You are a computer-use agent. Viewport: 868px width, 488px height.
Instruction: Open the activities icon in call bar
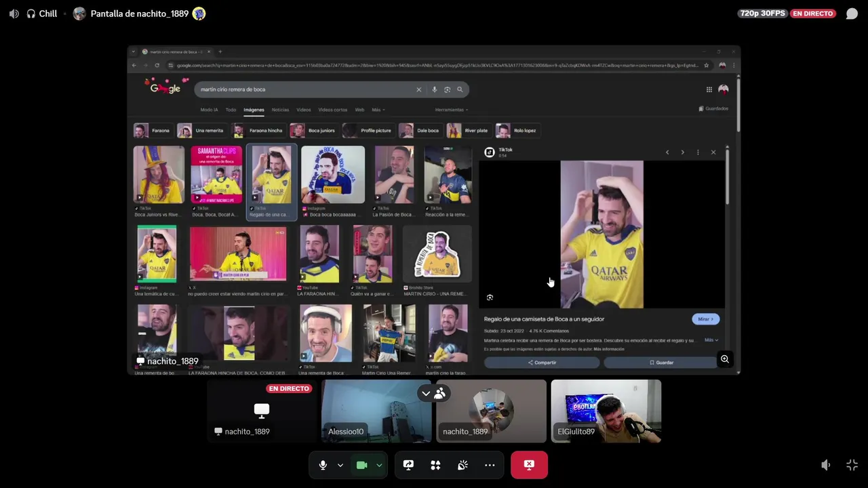(x=435, y=465)
